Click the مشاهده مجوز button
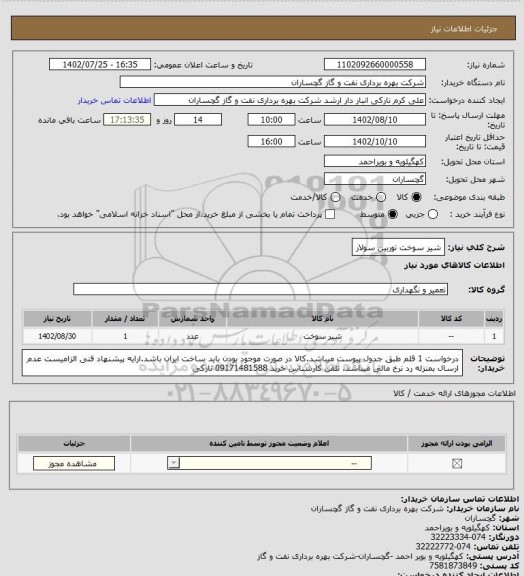Screen dimensions: 524x576 point(74,464)
